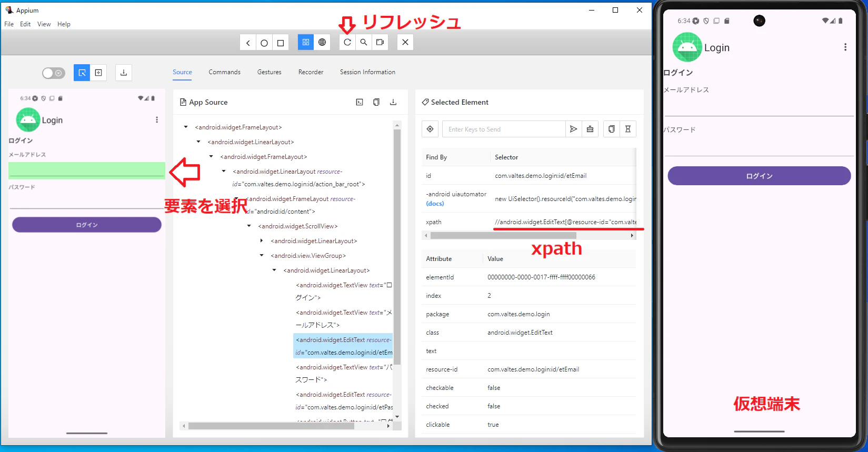The width and height of the screenshot is (868, 452).
Task: Open the Gestures tab
Action: pos(270,72)
